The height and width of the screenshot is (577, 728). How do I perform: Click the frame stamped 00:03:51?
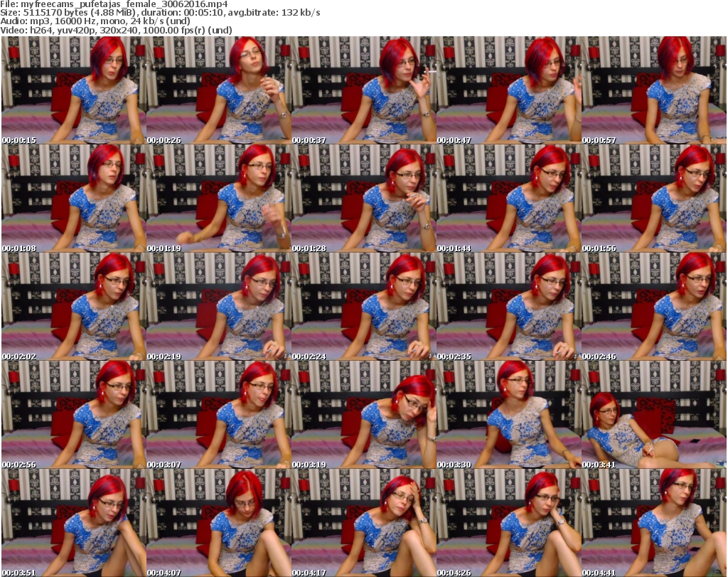[x=73, y=523]
